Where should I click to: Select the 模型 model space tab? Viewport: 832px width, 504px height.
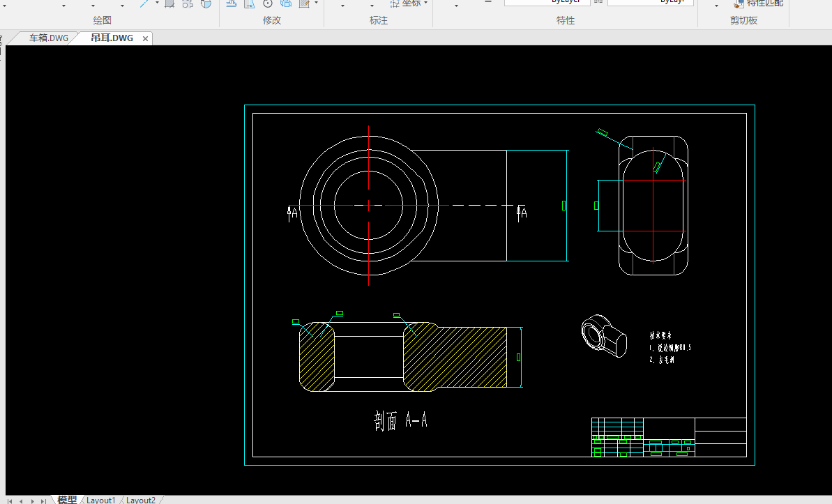(67, 500)
